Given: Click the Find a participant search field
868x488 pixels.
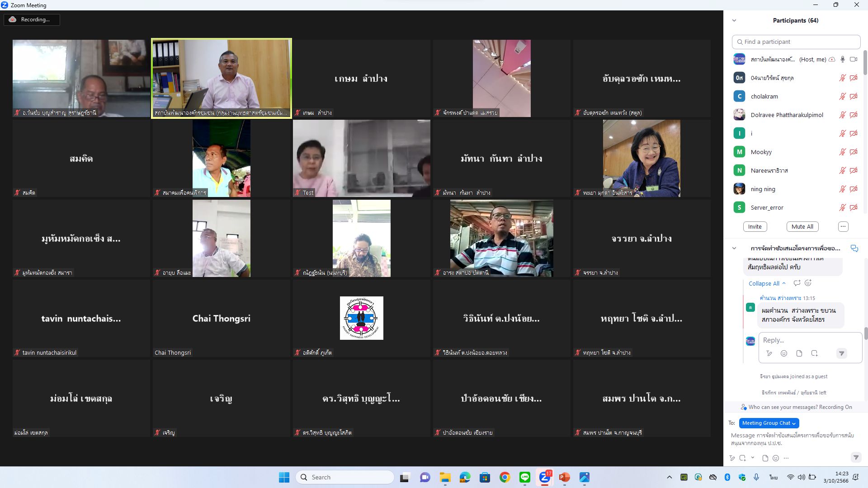Looking at the screenshot, I should [x=796, y=42].
